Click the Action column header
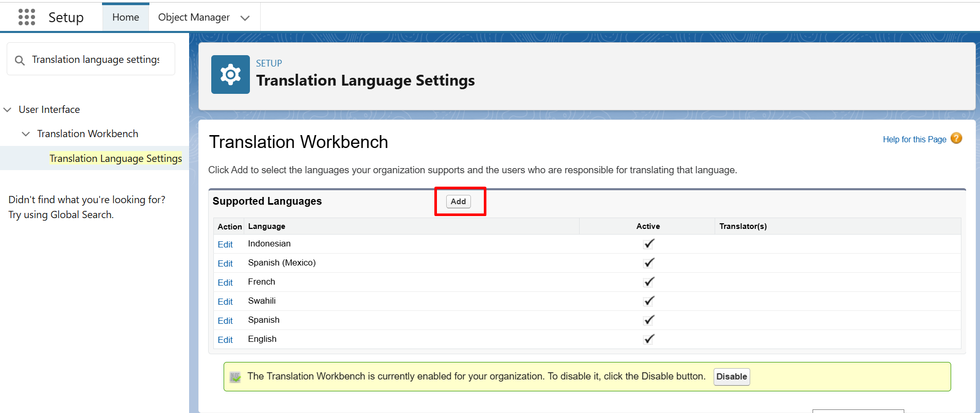 point(230,227)
